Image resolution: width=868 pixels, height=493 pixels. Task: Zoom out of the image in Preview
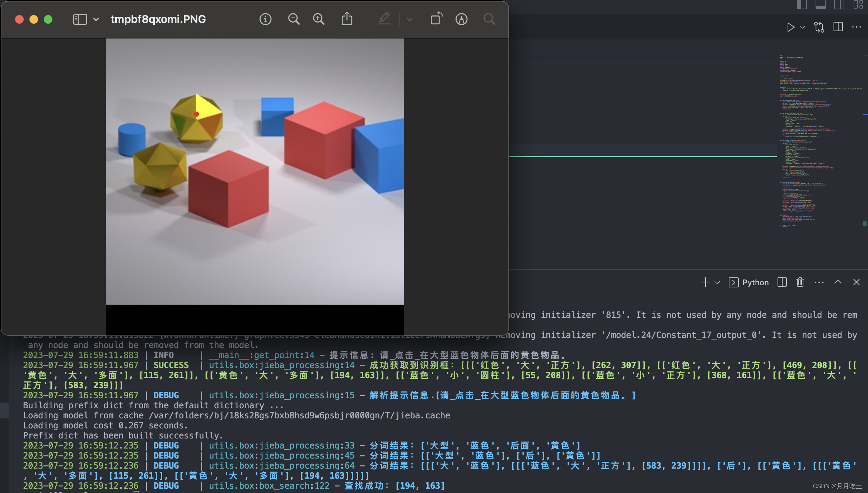(x=294, y=19)
